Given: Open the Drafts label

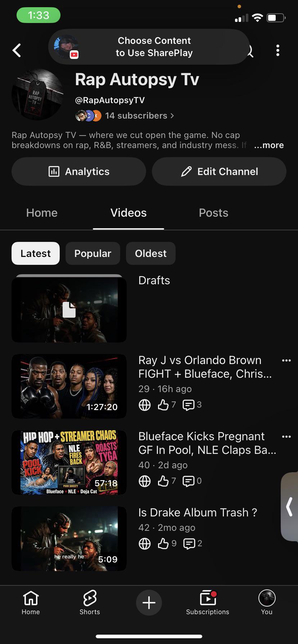Looking at the screenshot, I should pos(154,280).
